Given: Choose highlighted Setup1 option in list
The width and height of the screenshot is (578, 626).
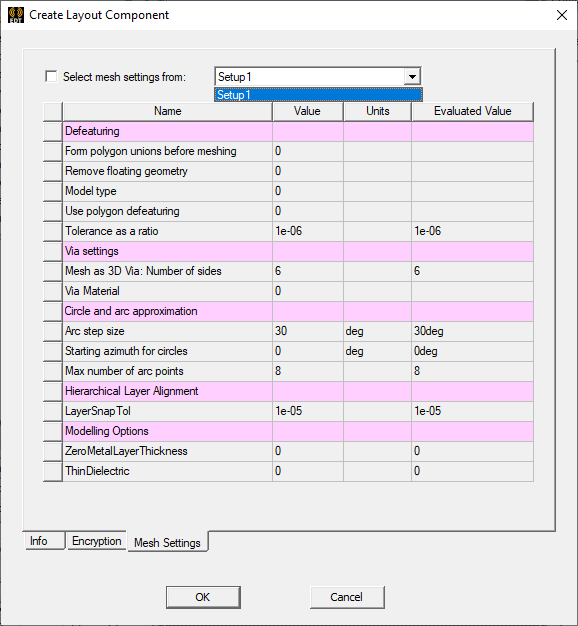Looking at the screenshot, I should [x=318, y=95].
